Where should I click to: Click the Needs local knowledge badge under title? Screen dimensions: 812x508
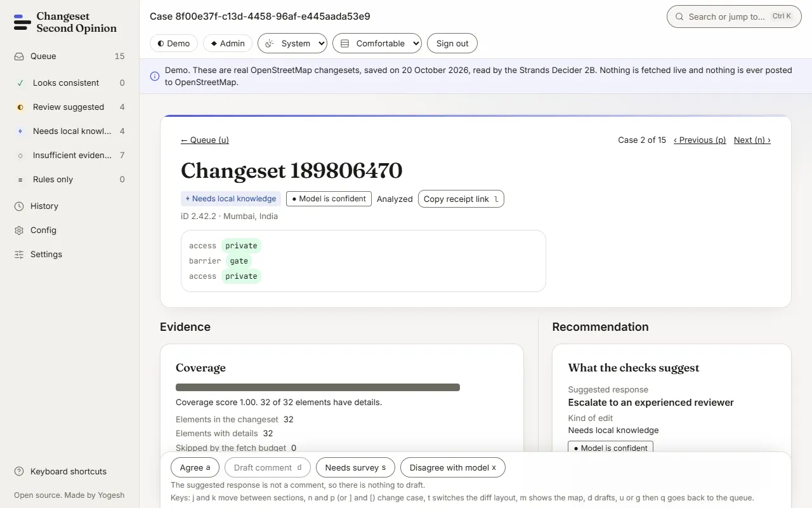tap(231, 199)
